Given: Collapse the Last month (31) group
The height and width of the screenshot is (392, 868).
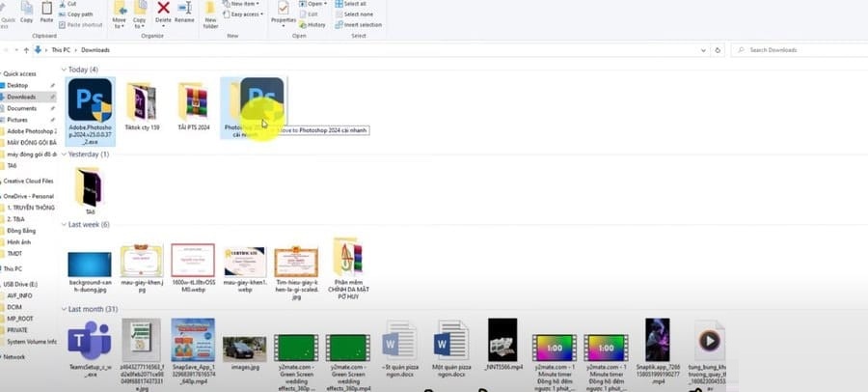Looking at the screenshot, I should [x=64, y=309].
